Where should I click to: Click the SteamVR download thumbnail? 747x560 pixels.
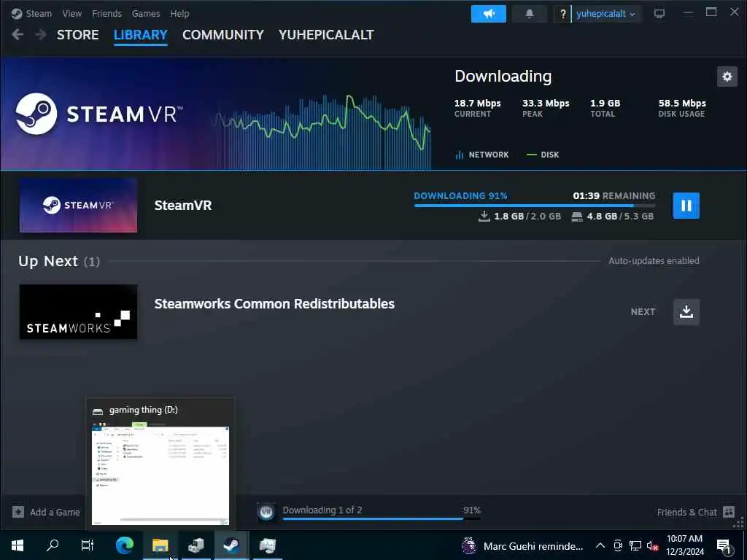click(78, 205)
